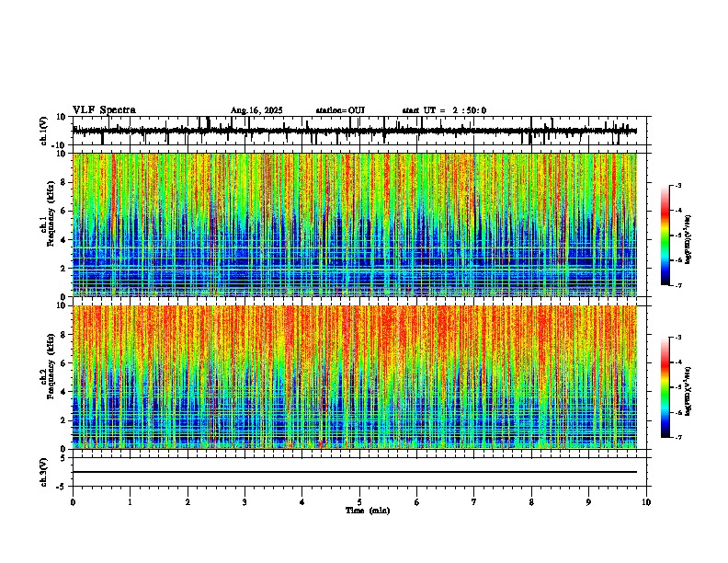
Task: Click the ch.1 'Frequency (kHz)' axis label
Action: pyautogui.click(x=51, y=213)
